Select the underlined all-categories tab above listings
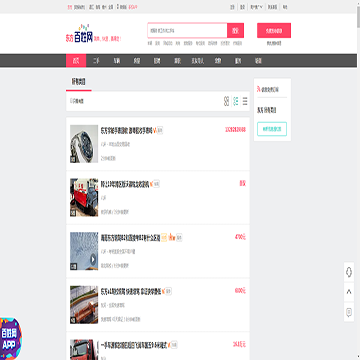The image size is (360, 360). (x=79, y=82)
